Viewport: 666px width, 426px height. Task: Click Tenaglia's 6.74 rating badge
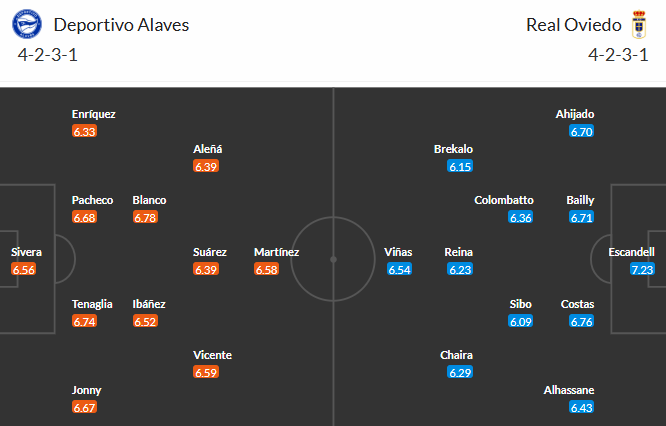[x=85, y=322]
